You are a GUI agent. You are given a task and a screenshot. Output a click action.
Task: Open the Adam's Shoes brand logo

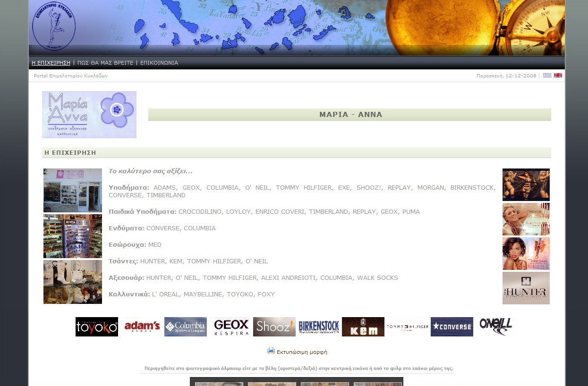[x=142, y=327]
